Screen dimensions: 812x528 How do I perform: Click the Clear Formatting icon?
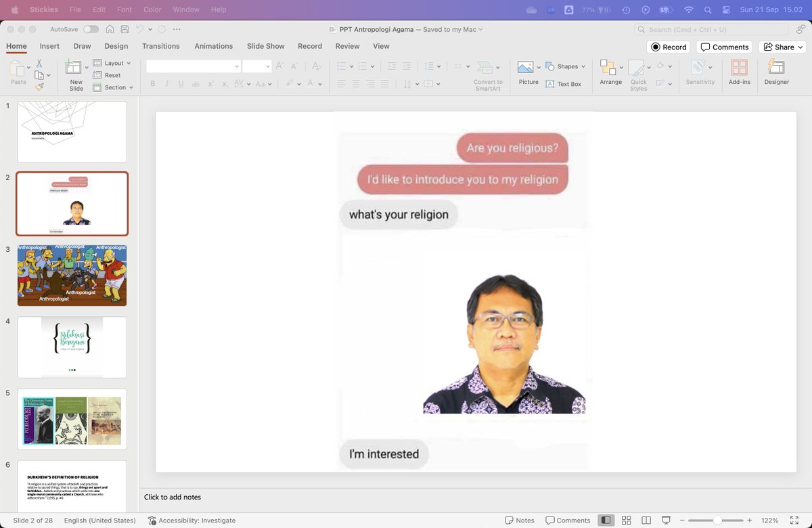click(316, 66)
